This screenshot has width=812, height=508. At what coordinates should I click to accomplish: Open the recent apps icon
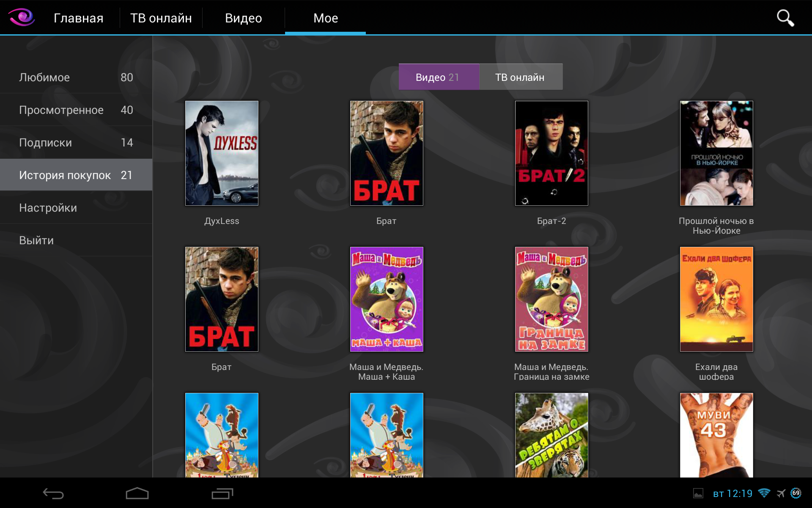pos(222,493)
